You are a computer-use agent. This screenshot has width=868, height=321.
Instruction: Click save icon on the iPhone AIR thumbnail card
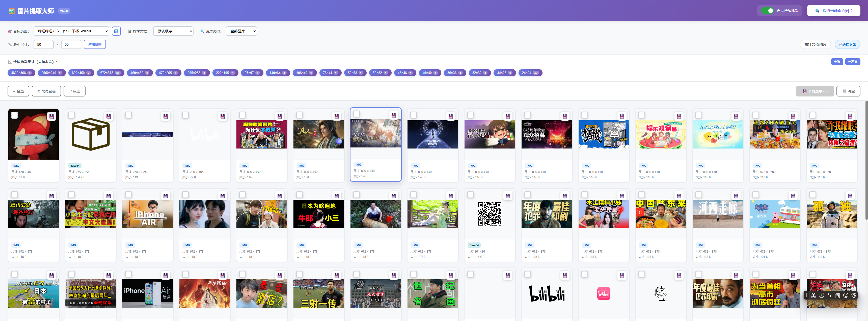[166, 196]
